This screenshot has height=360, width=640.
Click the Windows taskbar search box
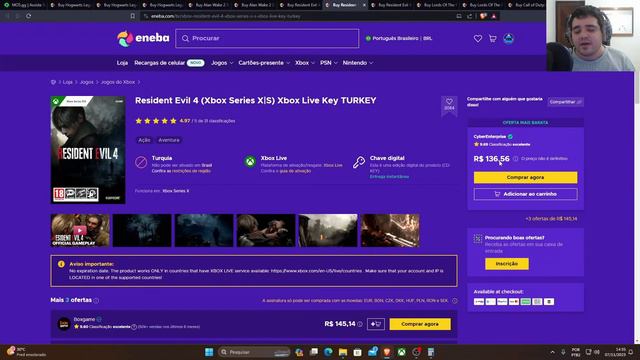click(x=254, y=352)
